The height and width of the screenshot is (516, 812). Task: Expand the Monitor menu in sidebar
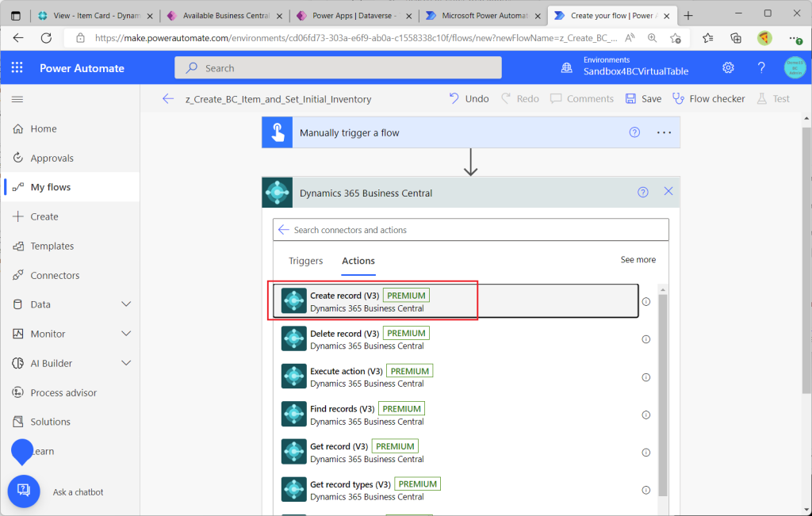tap(126, 334)
